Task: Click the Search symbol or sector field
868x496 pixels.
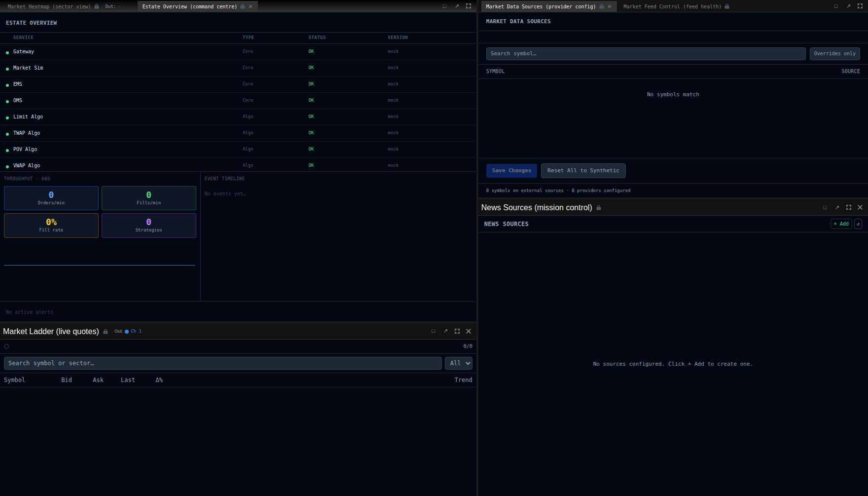Action: point(222,363)
